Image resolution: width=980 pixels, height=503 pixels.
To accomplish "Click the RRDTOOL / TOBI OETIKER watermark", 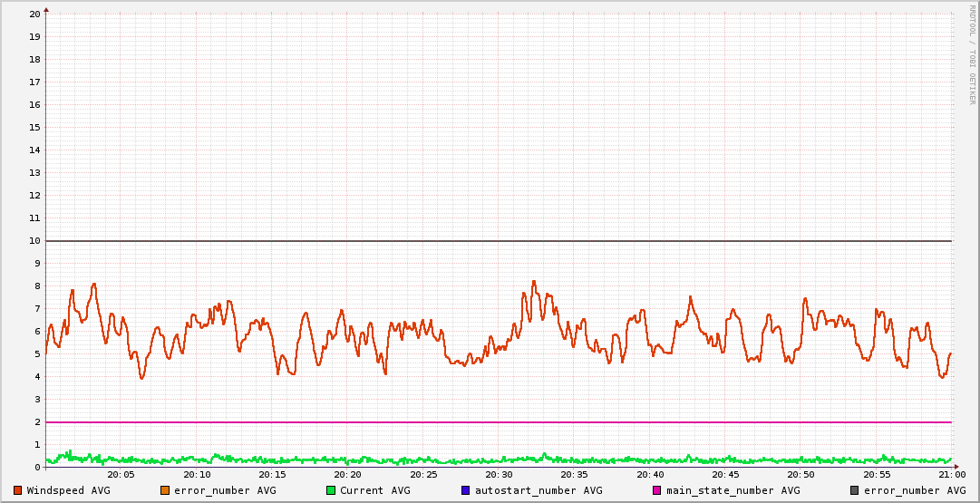I will pyautogui.click(x=972, y=53).
